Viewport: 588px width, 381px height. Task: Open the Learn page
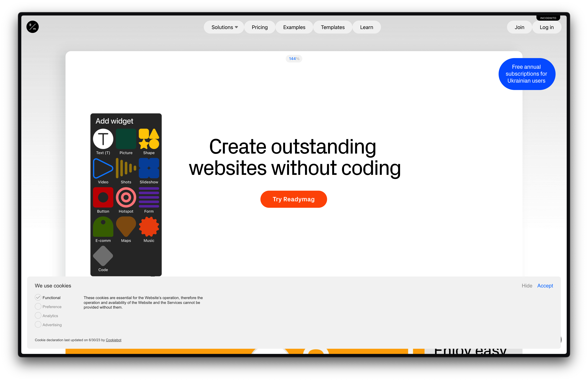(x=367, y=27)
